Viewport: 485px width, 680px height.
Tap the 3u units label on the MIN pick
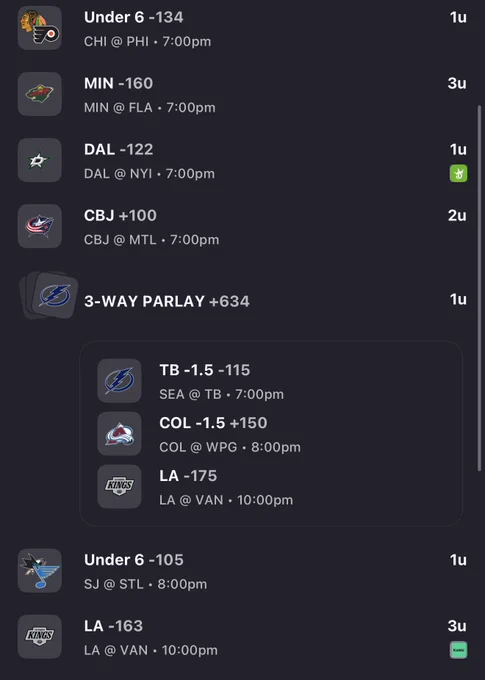coord(457,83)
